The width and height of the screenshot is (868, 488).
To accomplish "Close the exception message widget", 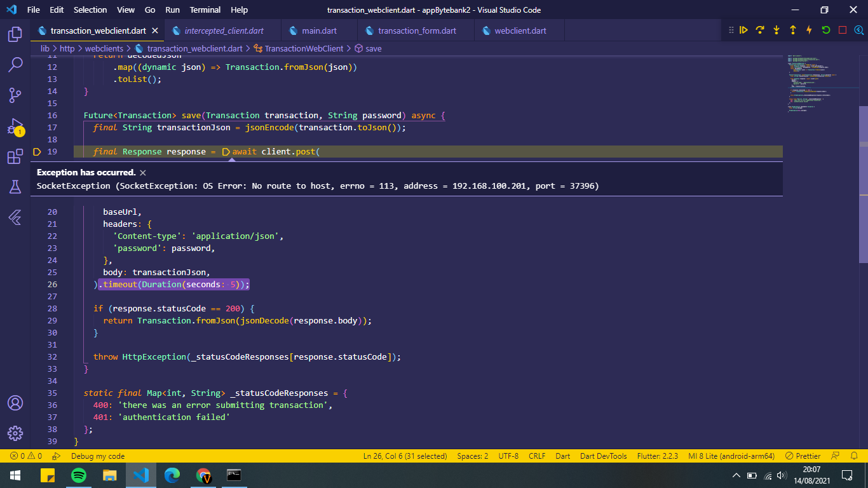I will pyautogui.click(x=143, y=173).
